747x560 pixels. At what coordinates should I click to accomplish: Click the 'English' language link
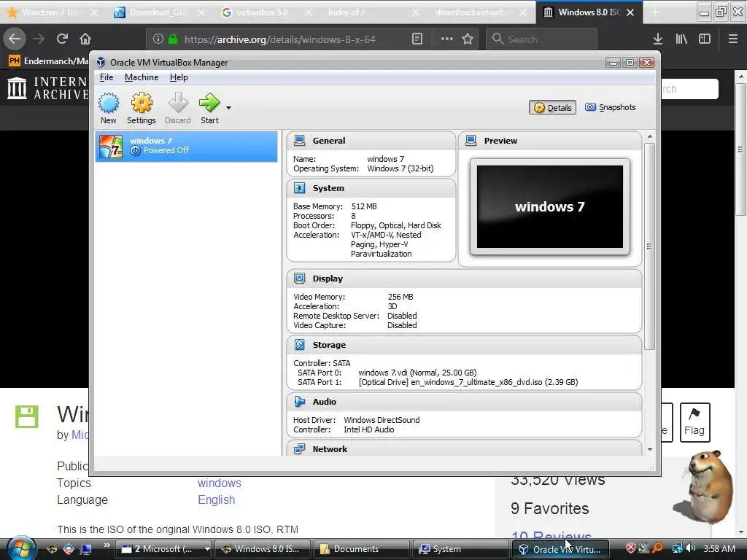pyautogui.click(x=216, y=500)
